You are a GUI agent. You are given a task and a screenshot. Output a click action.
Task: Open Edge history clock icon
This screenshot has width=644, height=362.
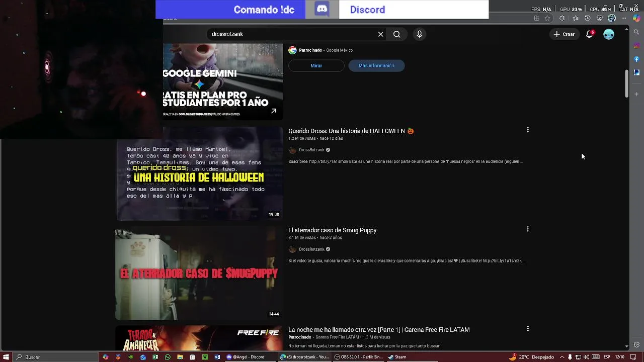tap(588, 18)
